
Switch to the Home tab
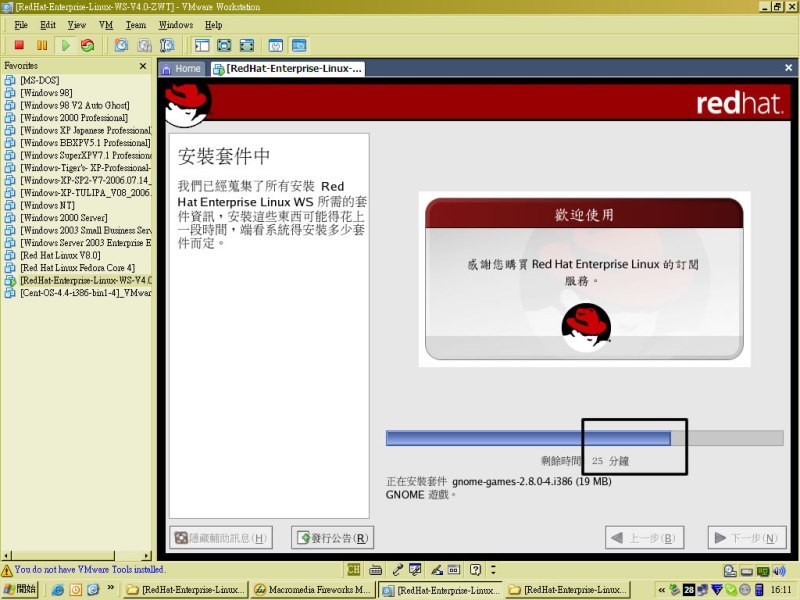click(182, 68)
